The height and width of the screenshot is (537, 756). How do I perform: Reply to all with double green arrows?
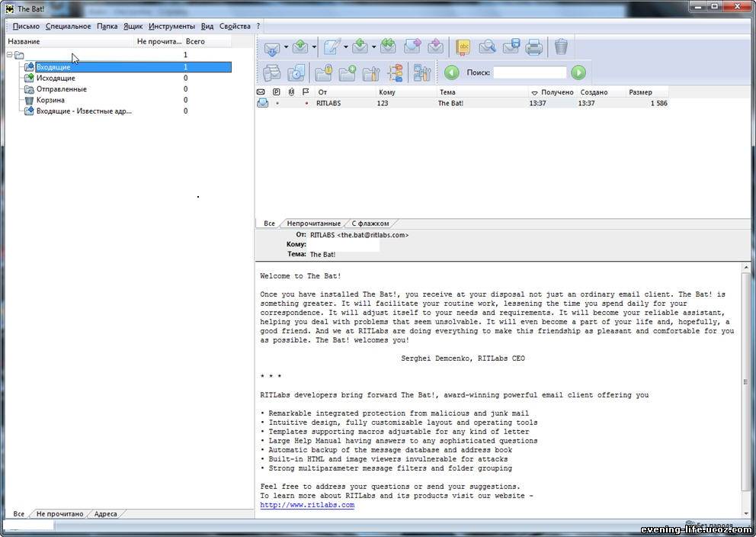tap(388, 47)
